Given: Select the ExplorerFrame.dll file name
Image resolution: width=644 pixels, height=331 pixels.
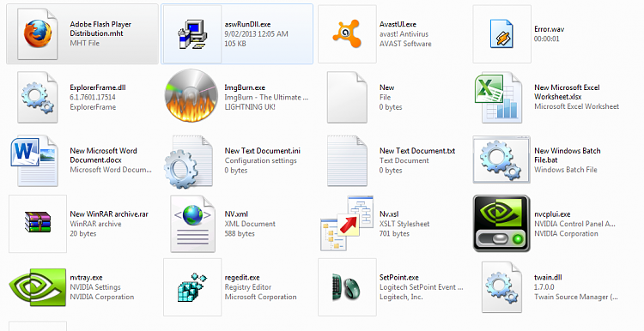Looking at the screenshot, I should coord(98,87).
